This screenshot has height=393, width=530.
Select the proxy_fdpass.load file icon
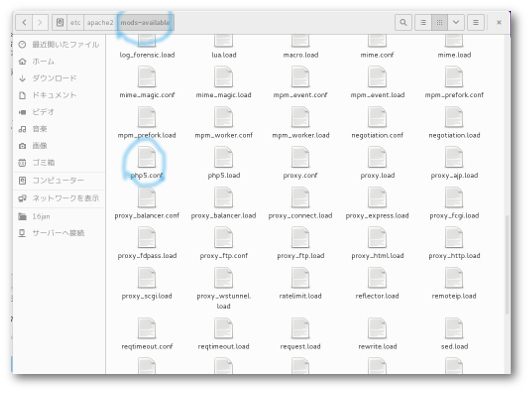pos(147,238)
